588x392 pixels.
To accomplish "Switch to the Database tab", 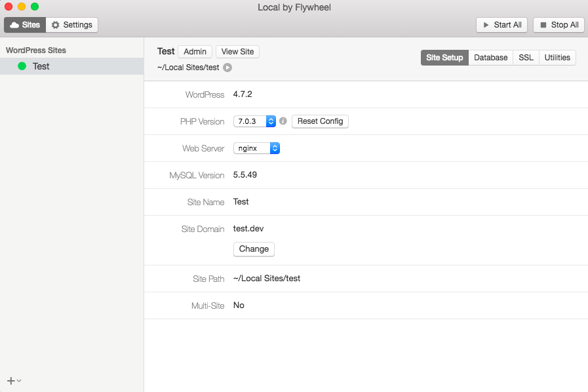I will point(490,58).
